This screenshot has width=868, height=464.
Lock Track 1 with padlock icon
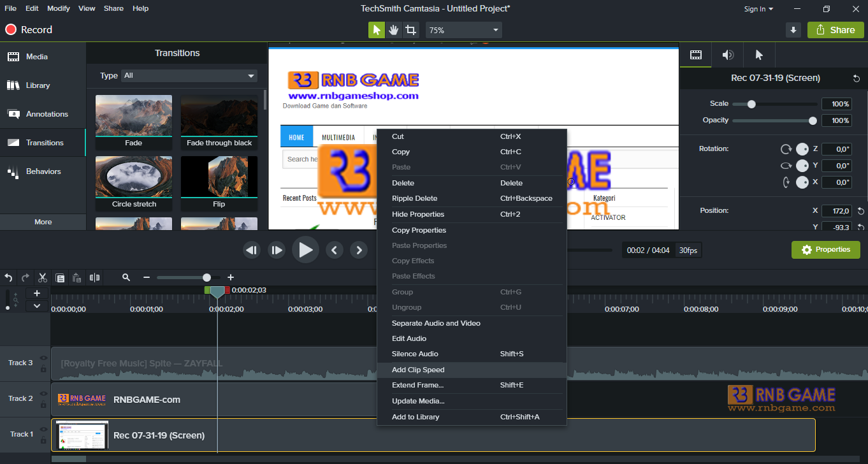(43, 440)
